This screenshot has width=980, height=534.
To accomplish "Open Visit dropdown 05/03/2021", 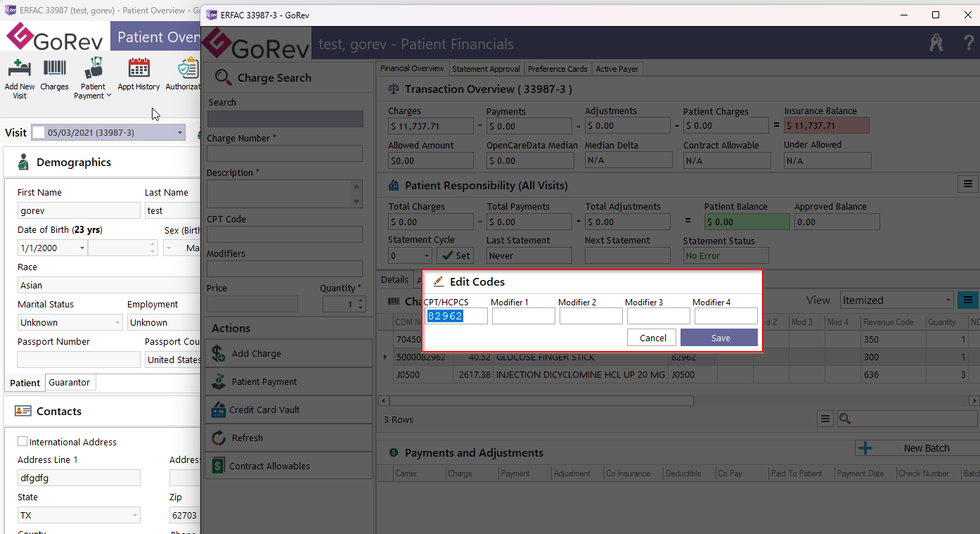I will coord(180,132).
